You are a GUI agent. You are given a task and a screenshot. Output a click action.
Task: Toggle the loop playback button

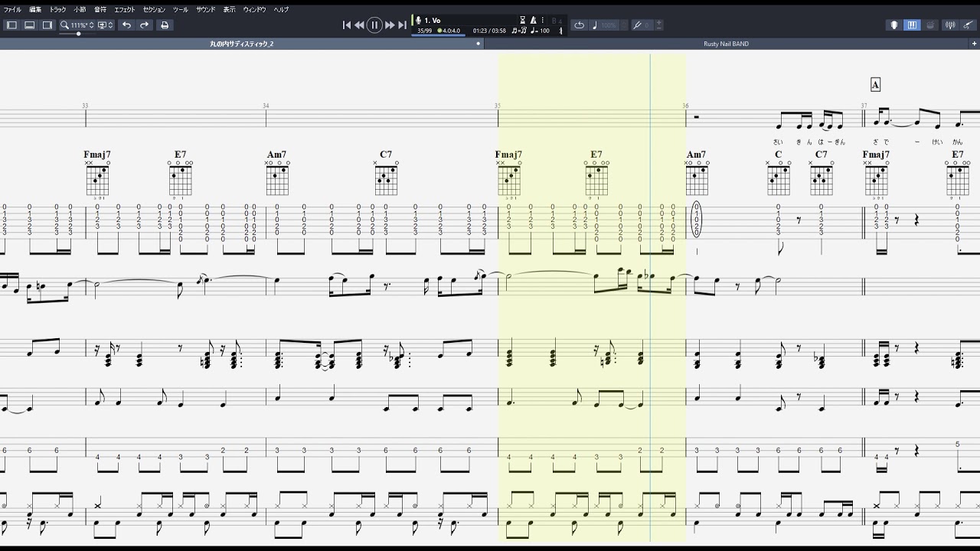[579, 25]
